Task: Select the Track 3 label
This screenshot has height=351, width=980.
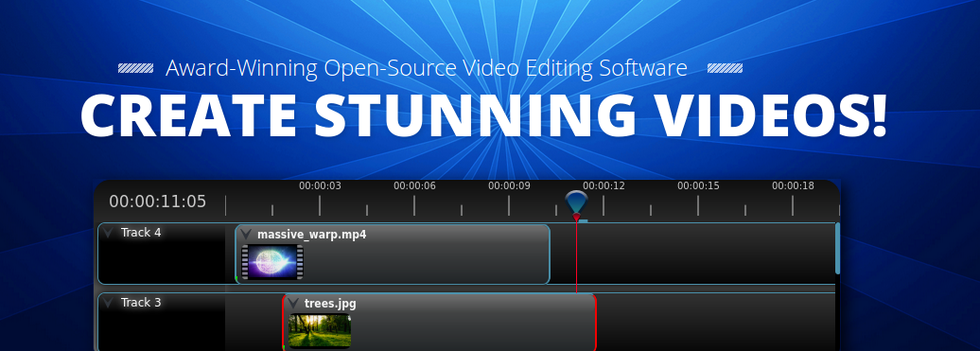Action: 141,303
